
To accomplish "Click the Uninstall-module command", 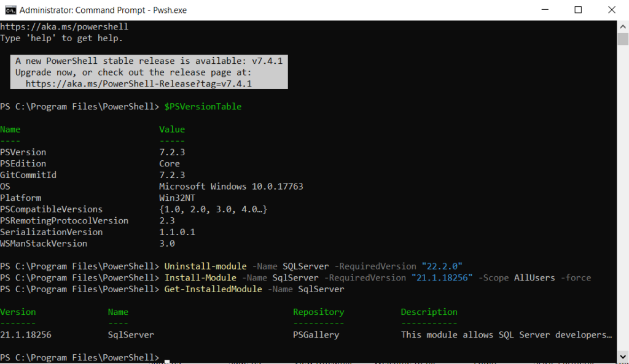I will (x=206, y=266).
